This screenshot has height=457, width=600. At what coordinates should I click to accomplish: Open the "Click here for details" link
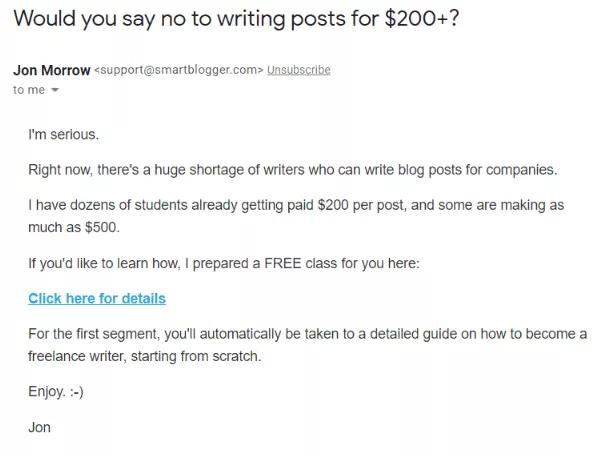coord(97,298)
